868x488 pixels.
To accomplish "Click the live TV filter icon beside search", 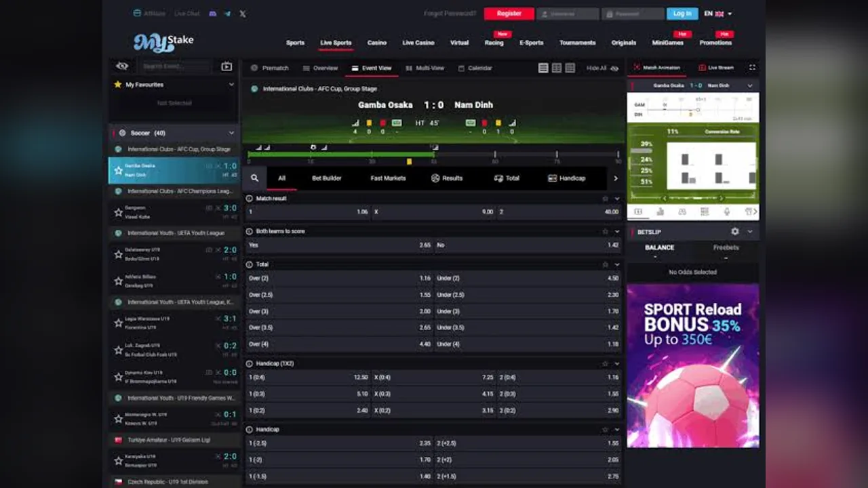I will coord(226,66).
